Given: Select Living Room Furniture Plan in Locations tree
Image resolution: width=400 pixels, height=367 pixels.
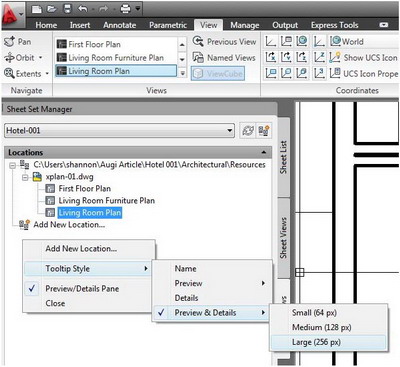Looking at the screenshot, I should 107,201.
